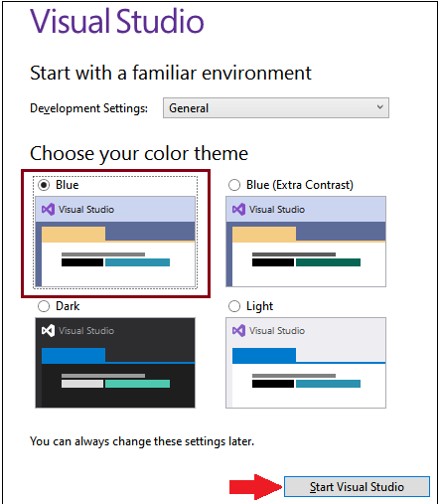440x504 pixels.
Task: Click the Visual Studio logo in Blue preview
Action: coord(48,210)
